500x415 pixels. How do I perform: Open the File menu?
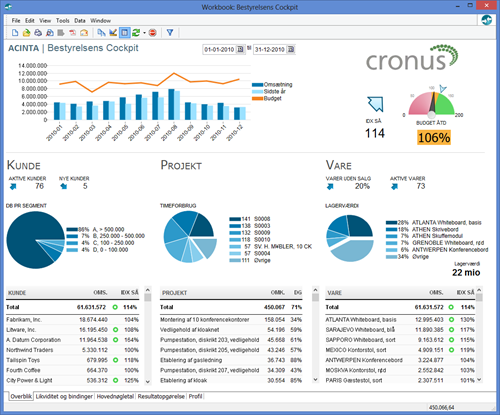pos(16,21)
